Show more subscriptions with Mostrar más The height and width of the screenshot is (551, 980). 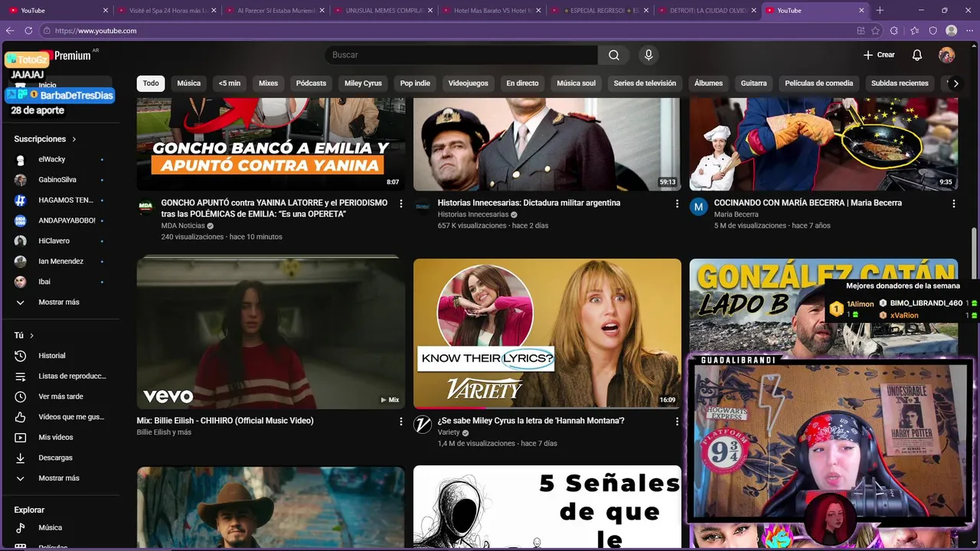[x=60, y=302]
